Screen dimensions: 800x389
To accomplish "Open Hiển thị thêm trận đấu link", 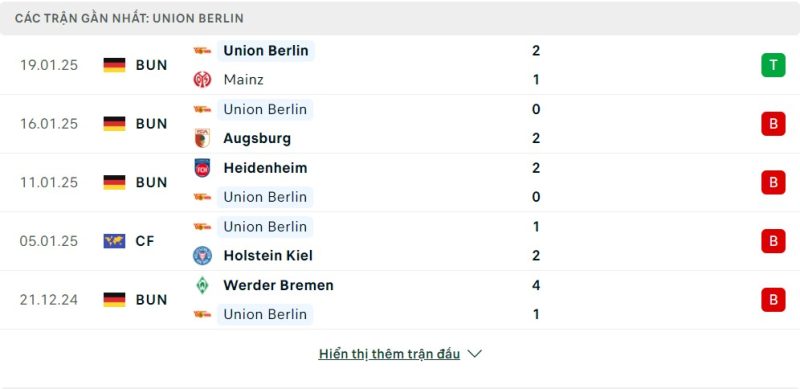I will pyautogui.click(x=389, y=354).
